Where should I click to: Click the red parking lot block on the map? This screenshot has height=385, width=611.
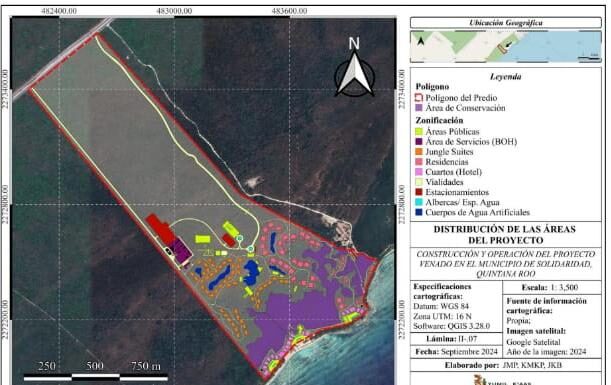tap(160, 228)
